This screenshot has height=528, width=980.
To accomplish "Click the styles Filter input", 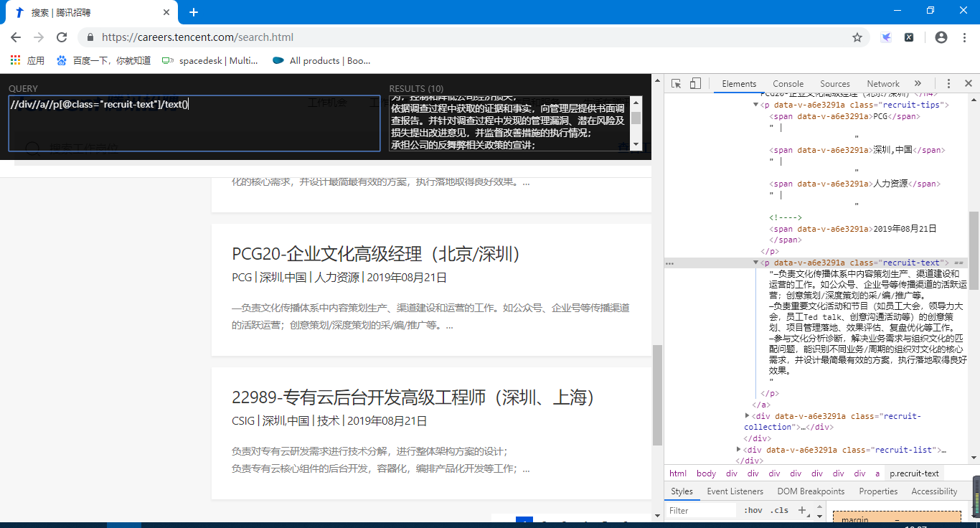I will point(701,511).
